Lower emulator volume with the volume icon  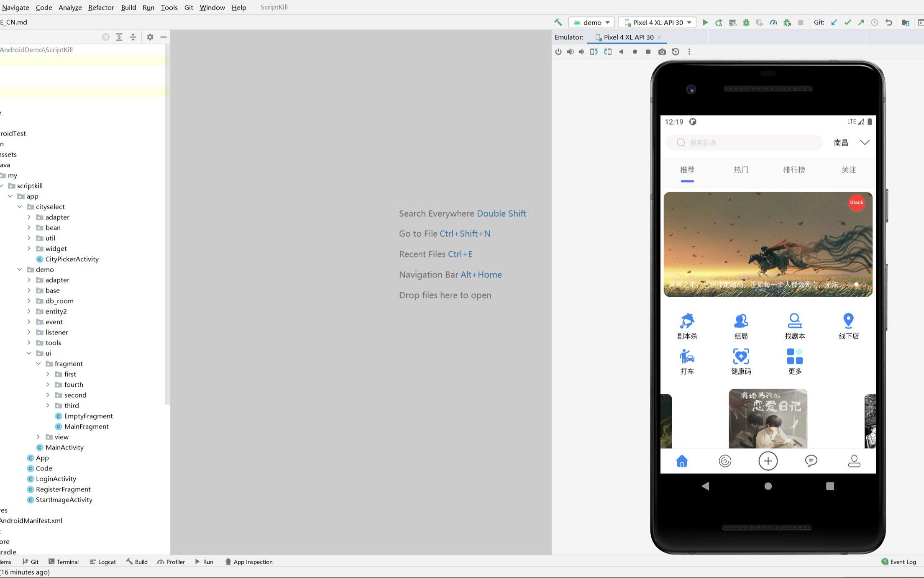(581, 52)
